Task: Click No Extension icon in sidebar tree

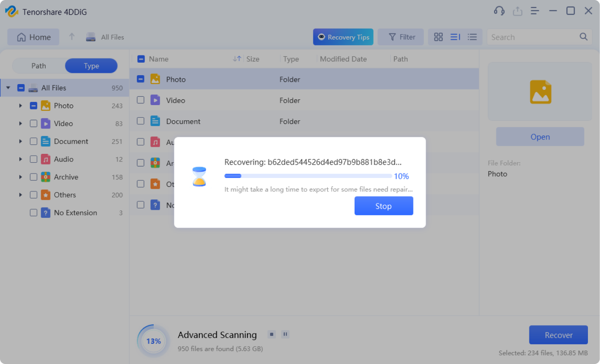Action: point(46,213)
